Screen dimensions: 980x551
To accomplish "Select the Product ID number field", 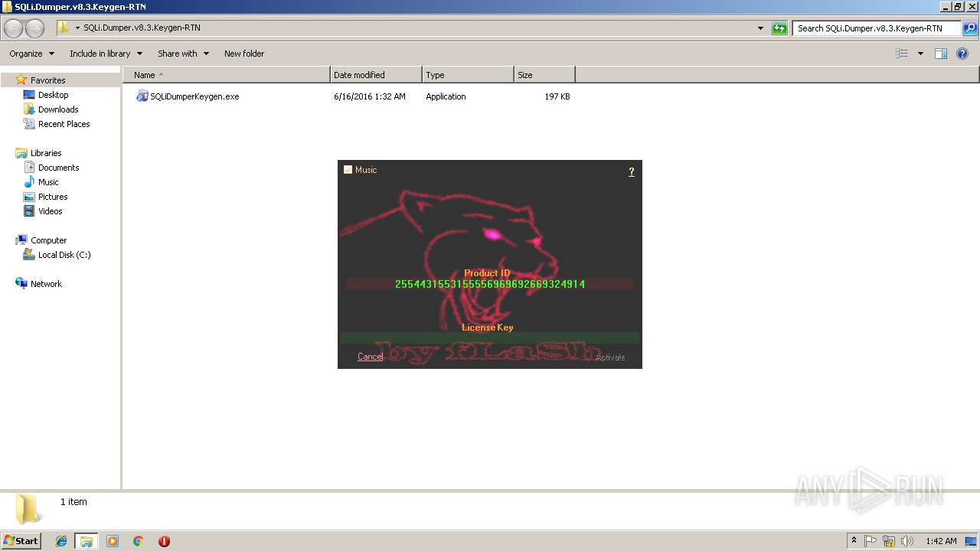I will [x=489, y=284].
